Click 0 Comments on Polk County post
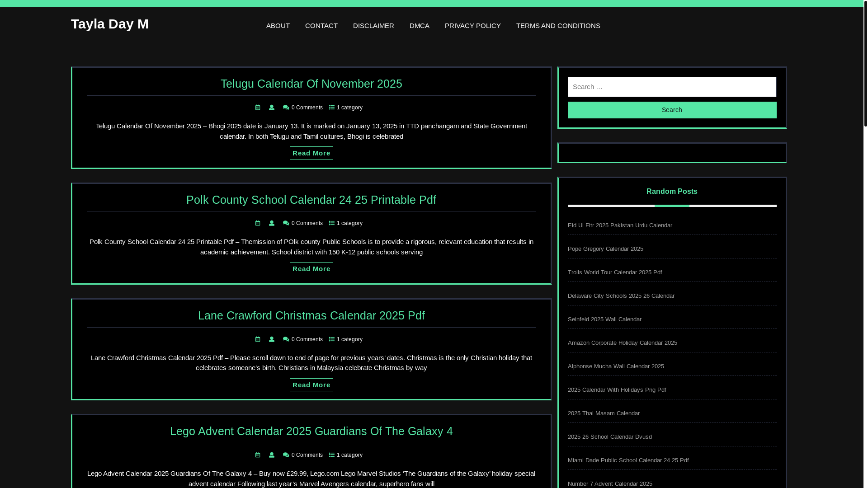Screen dimensions: 868x488 tap(307, 223)
